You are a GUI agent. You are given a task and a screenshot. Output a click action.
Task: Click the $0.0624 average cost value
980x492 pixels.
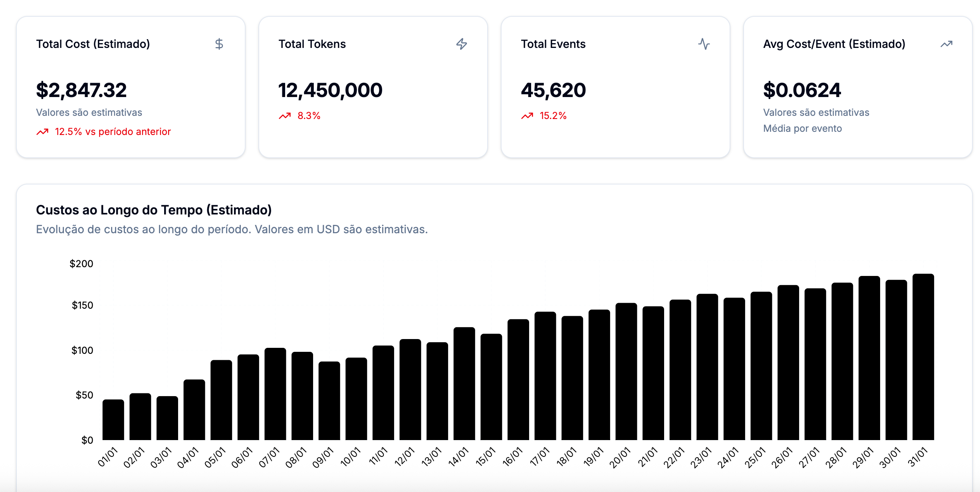pos(802,90)
